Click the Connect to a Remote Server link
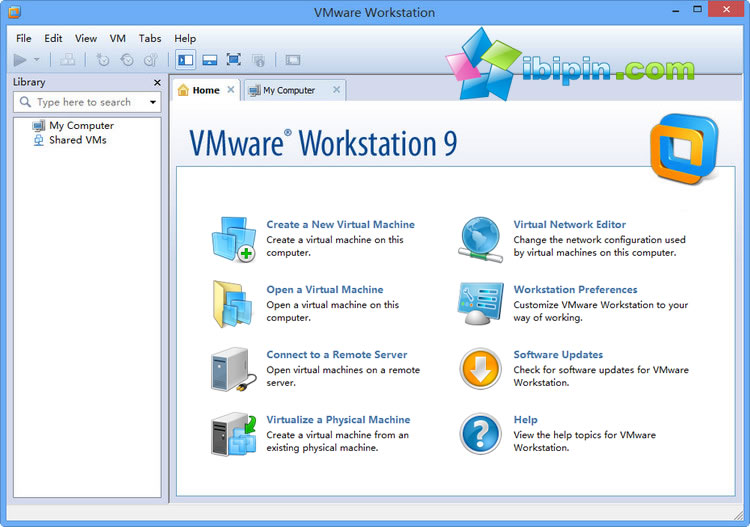This screenshot has height=527, width=750. pyautogui.click(x=337, y=354)
